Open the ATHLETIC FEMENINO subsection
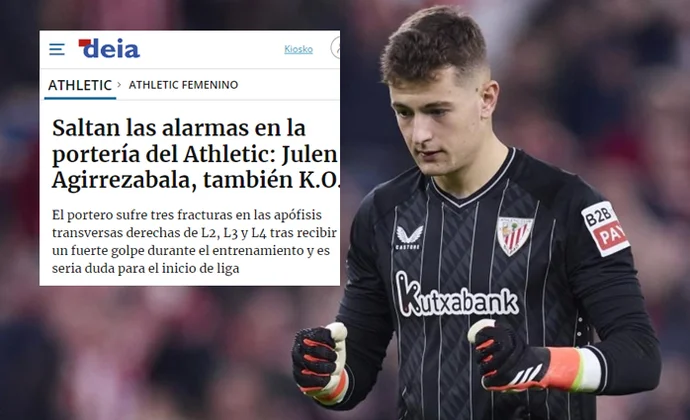The width and height of the screenshot is (690, 420). pos(183,85)
